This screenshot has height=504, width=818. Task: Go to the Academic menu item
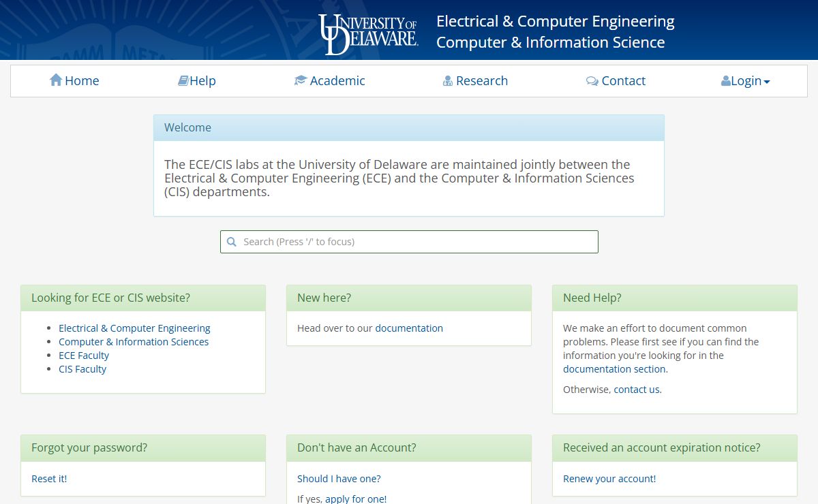(329, 80)
